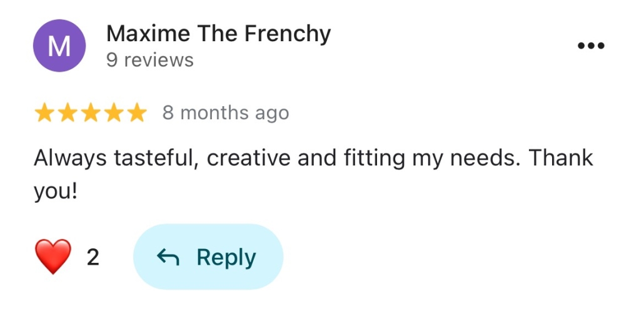The height and width of the screenshot is (309, 644).
Task: Open the three-dot more options menu
Action: click(590, 46)
